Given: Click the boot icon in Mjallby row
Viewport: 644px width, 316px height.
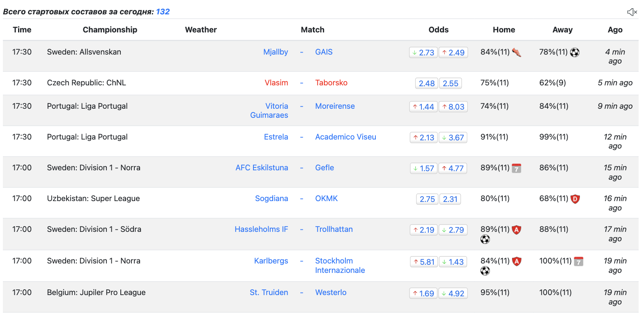Looking at the screenshot, I should pos(517,53).
